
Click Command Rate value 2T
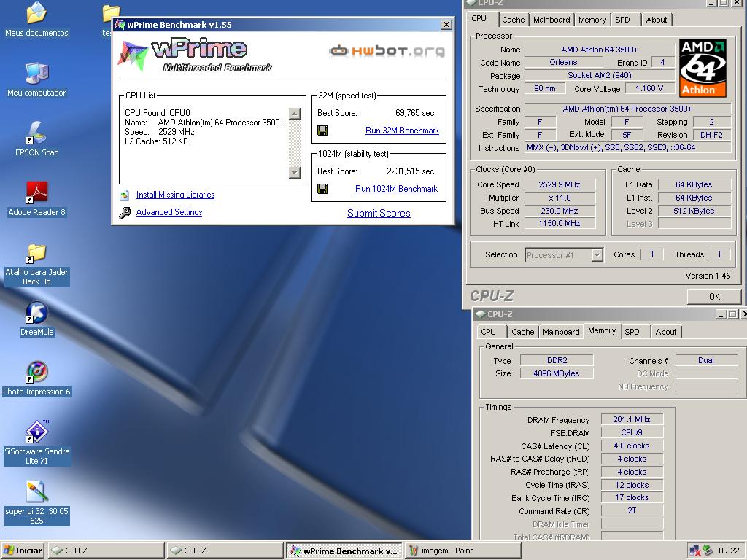coord(632,510)
